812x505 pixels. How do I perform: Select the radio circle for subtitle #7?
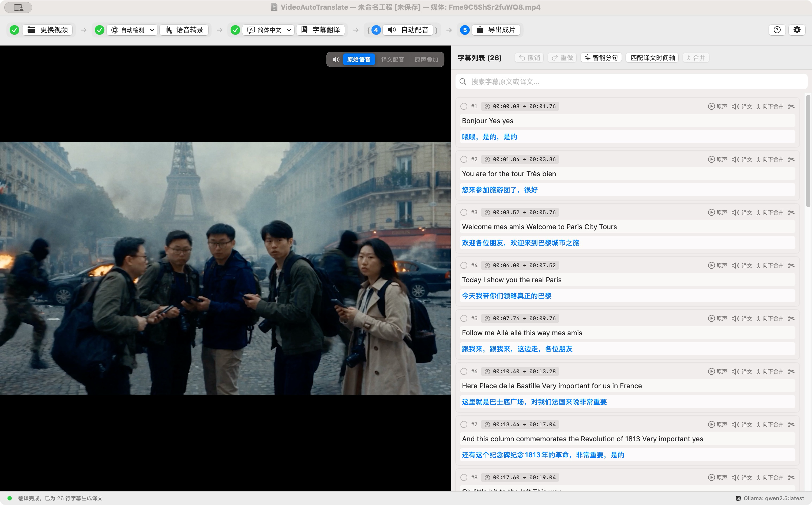coord(464,424)
